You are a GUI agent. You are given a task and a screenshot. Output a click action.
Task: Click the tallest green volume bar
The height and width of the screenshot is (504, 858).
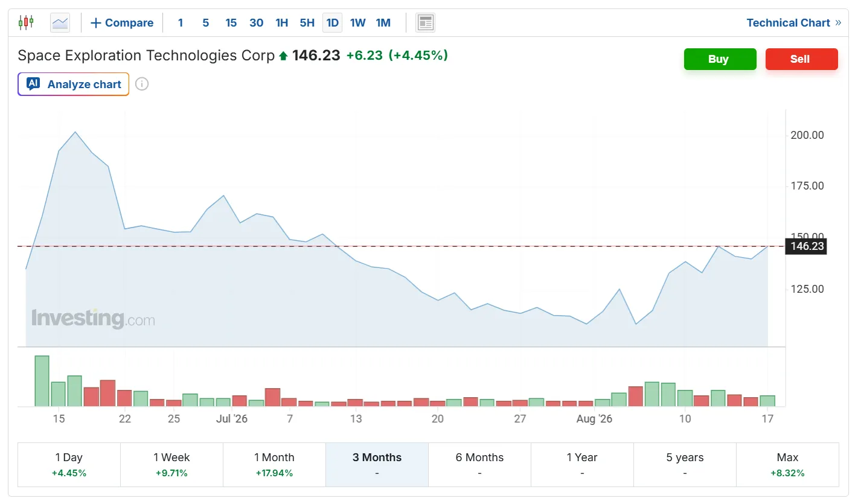(42, 381)
